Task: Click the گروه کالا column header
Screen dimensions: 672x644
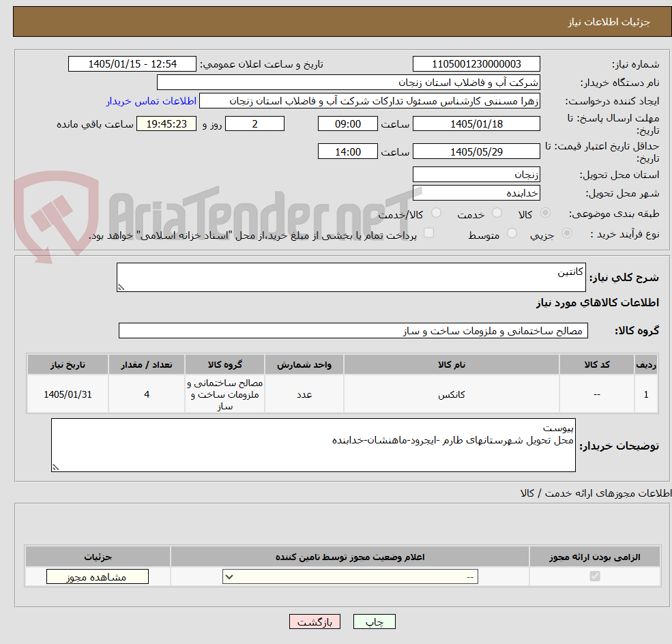Action: 224,364
